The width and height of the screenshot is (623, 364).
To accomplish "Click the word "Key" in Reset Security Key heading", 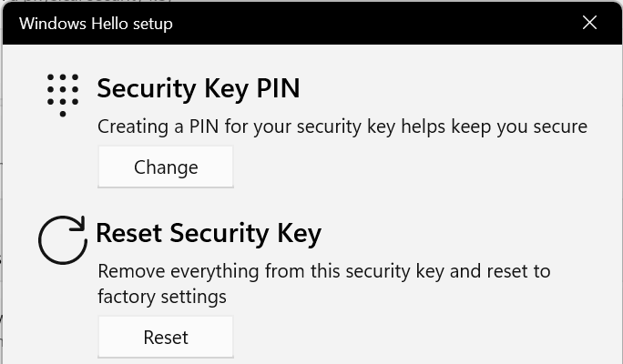I will click(x=296, y=234).
